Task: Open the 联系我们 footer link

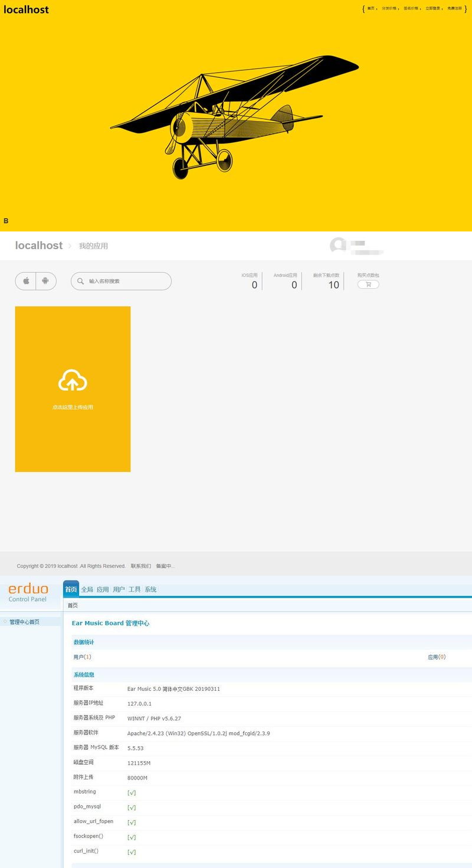Action: click(x=141, y=566)
